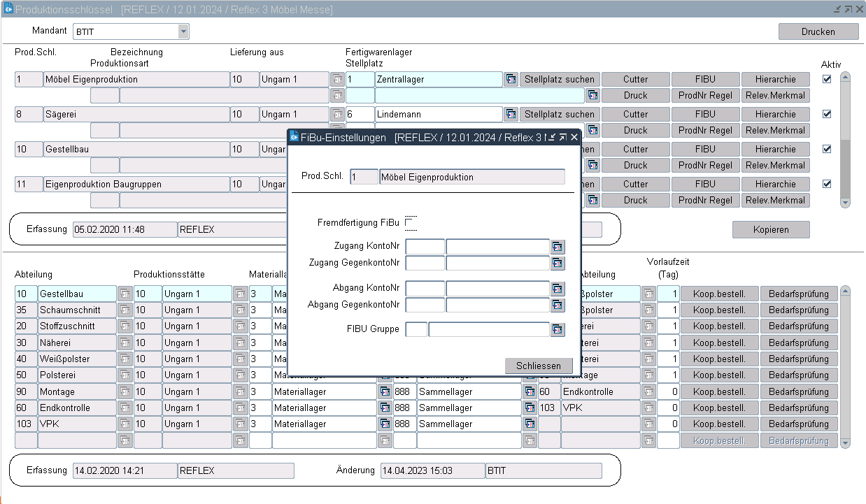The image size is (866, 504).
Task: Close the FiBu-Einstellungen dialog via Schliessen
Action: click(x=538, y=366)
